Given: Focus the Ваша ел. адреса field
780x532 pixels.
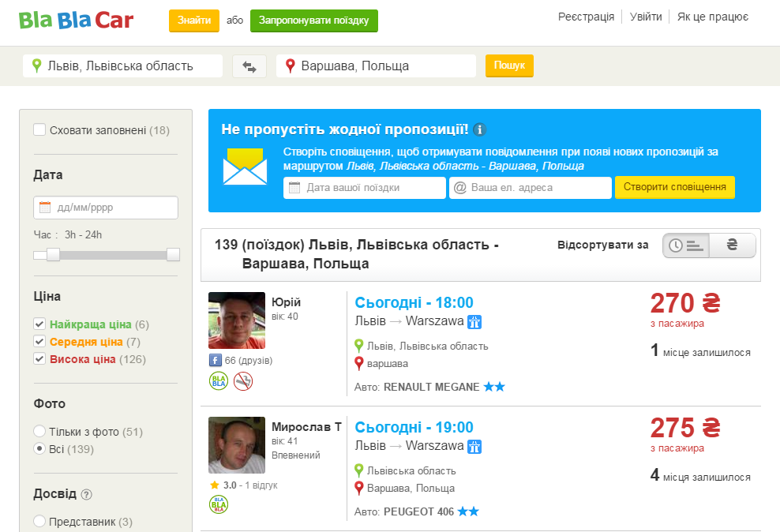Looking at the screenshot, I should pos(531,187).
